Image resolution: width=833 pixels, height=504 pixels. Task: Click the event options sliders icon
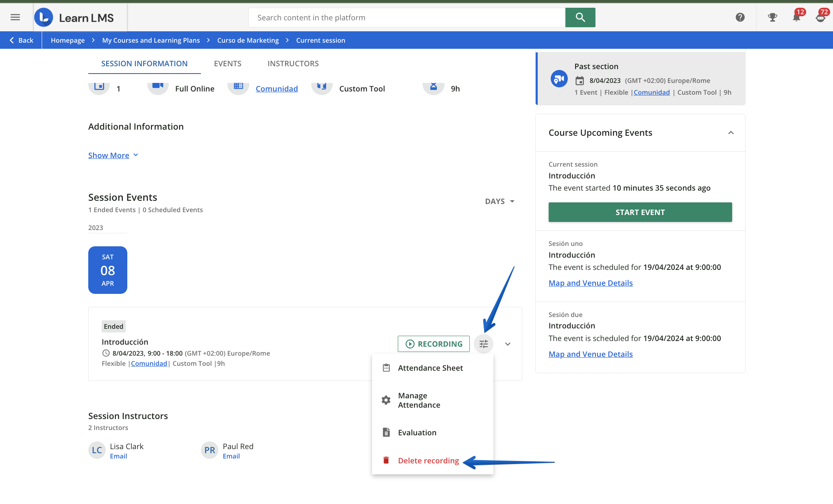[x=483, y=344]
